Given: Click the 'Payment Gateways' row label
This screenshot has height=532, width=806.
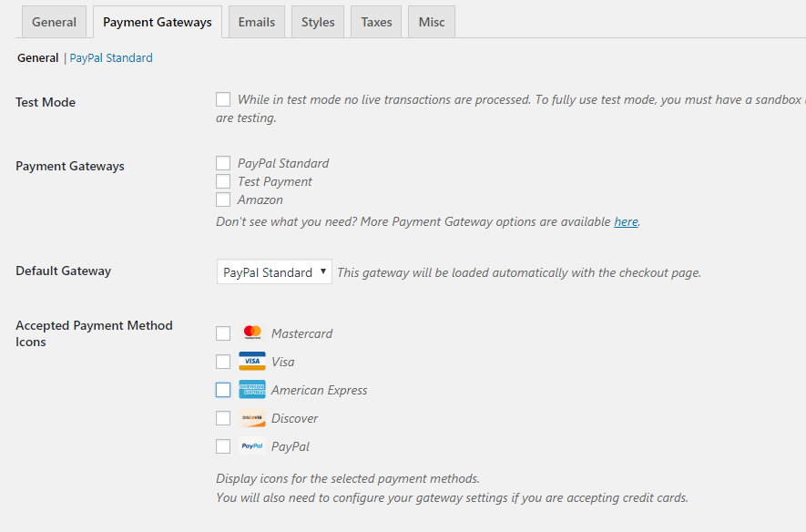Looking at the screenshot, I should (x=70, y=166).
